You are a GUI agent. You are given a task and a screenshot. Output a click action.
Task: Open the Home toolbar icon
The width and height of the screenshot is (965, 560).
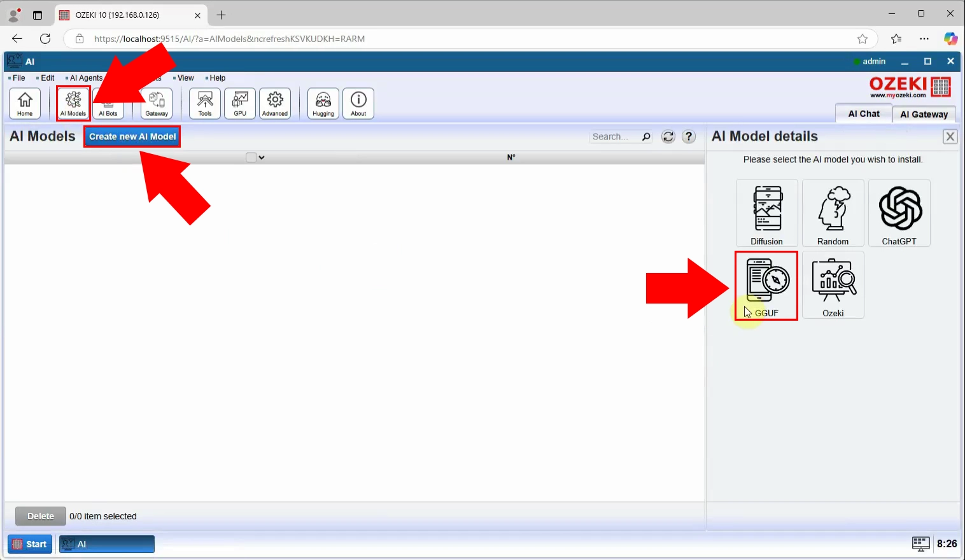point(25,103)
